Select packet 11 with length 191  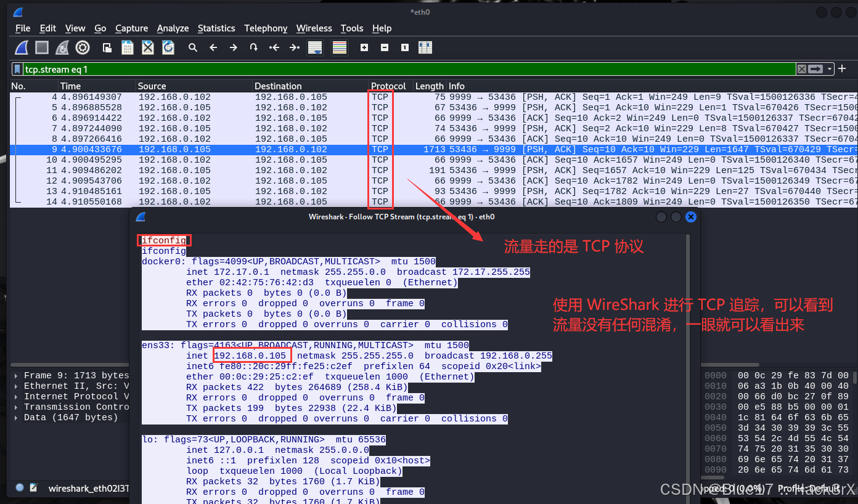pyautogui.click(x=433, y=171)
